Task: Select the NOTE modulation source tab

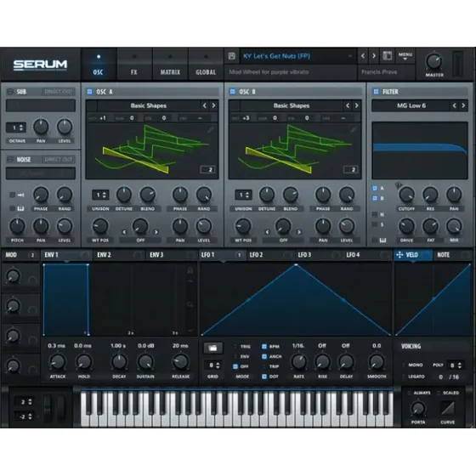Action: 452,255
